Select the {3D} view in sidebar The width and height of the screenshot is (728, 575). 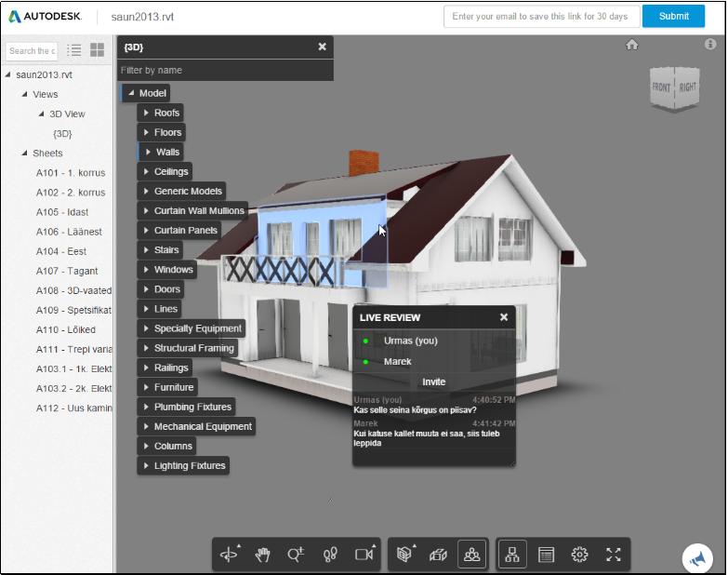62,134
